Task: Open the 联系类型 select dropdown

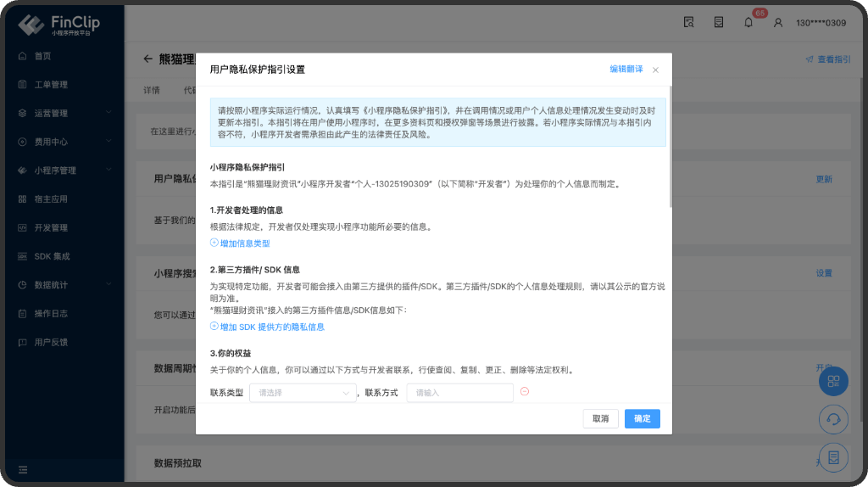Action: pyautogui.click(x=303, y=393)
